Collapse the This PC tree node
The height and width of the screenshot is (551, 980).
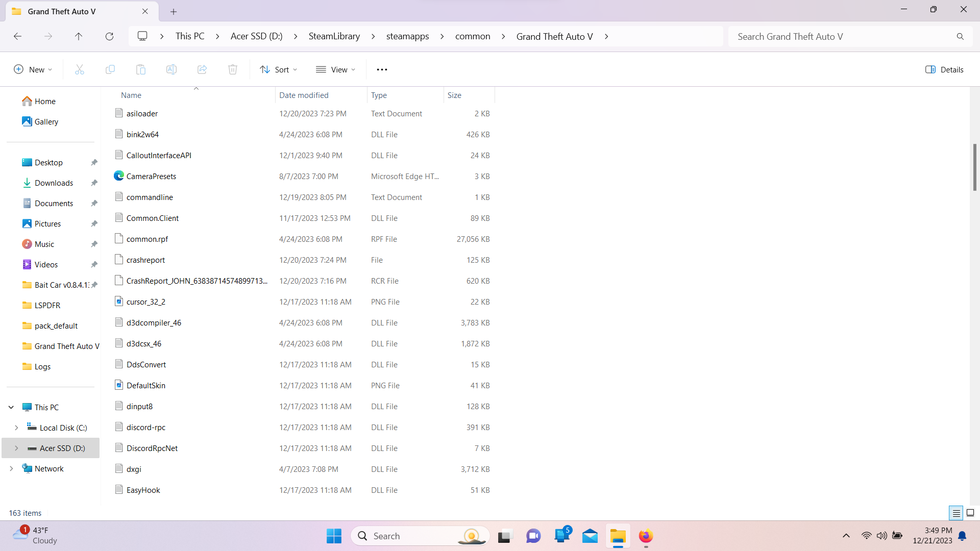11,407
